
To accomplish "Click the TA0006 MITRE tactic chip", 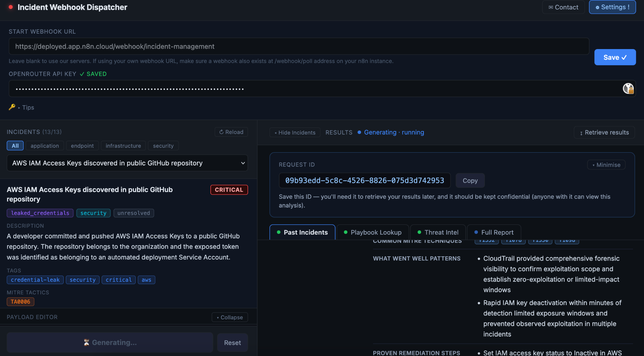I will click(20, 302).
